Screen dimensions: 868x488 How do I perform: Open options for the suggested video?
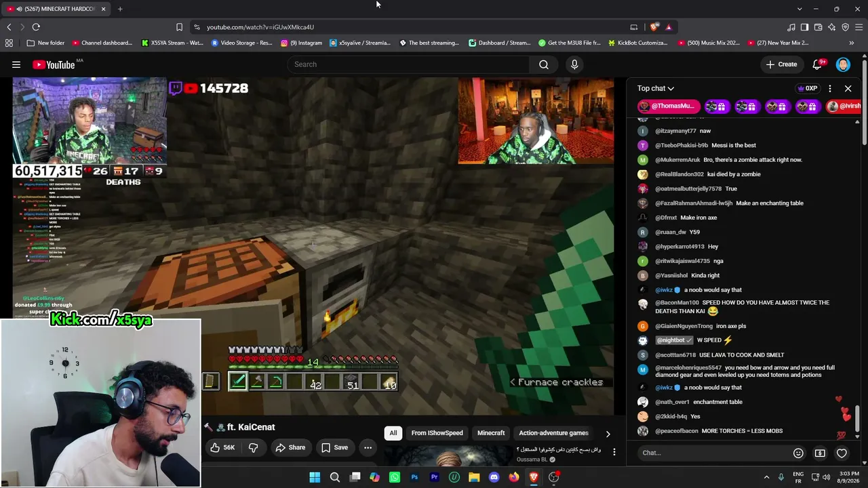coord(614,452)
